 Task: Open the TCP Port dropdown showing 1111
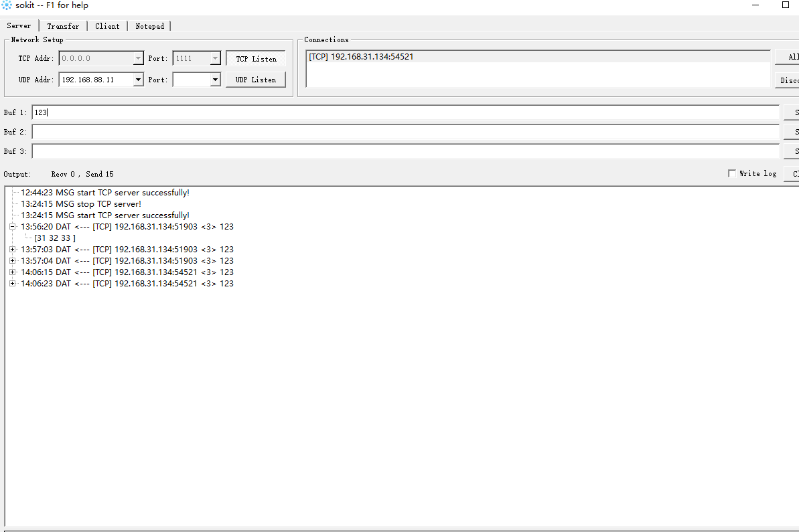[216, 58]
